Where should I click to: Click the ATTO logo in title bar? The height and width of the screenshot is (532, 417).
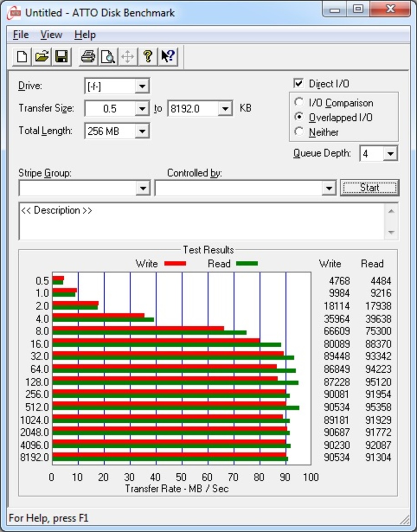click(x=14, y=13)
